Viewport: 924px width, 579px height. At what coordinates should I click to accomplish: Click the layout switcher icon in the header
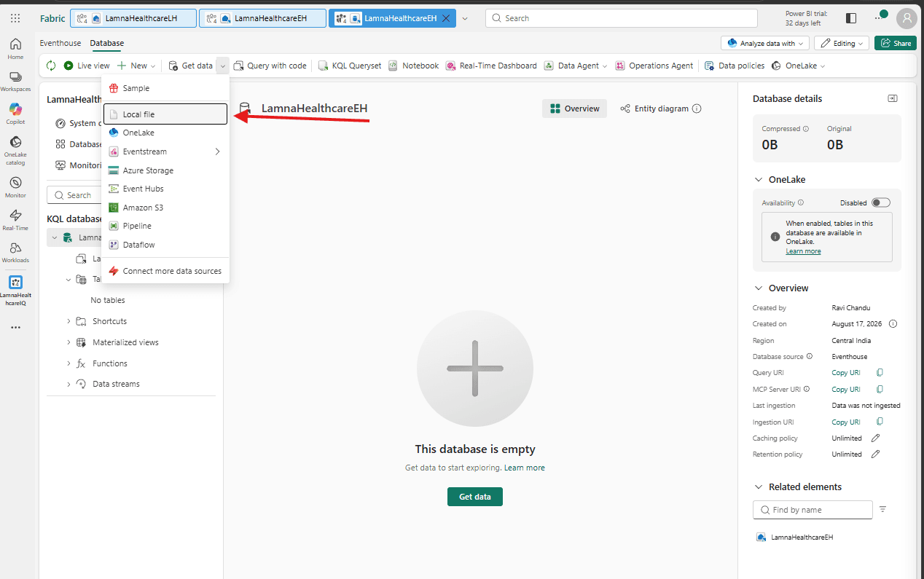(851, 18)
